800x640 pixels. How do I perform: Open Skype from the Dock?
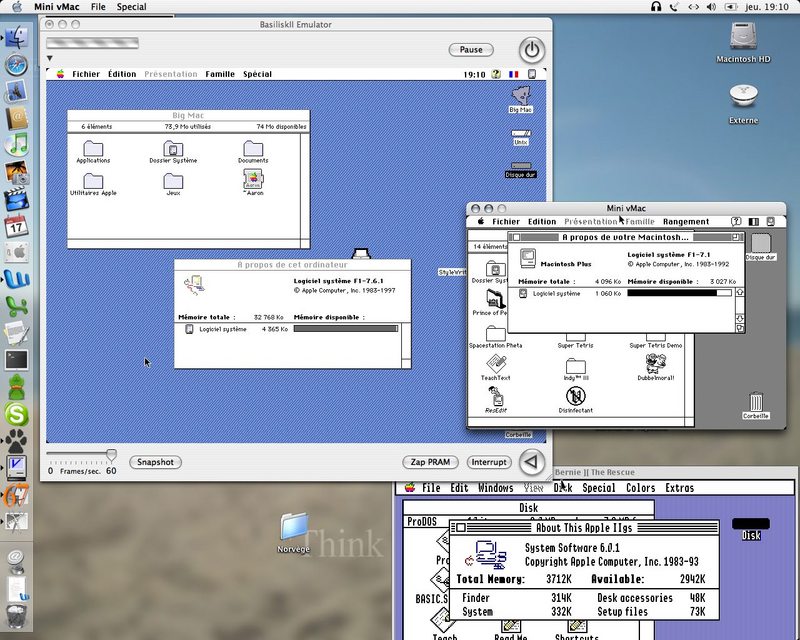[16, 414]
